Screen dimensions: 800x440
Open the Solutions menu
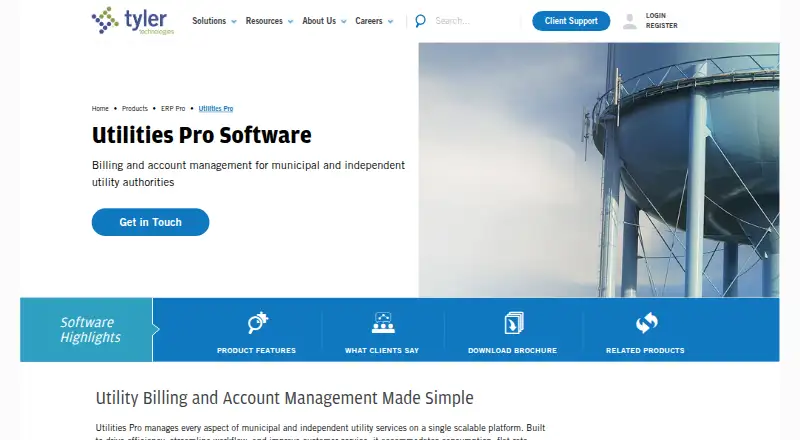coord(209,21)
